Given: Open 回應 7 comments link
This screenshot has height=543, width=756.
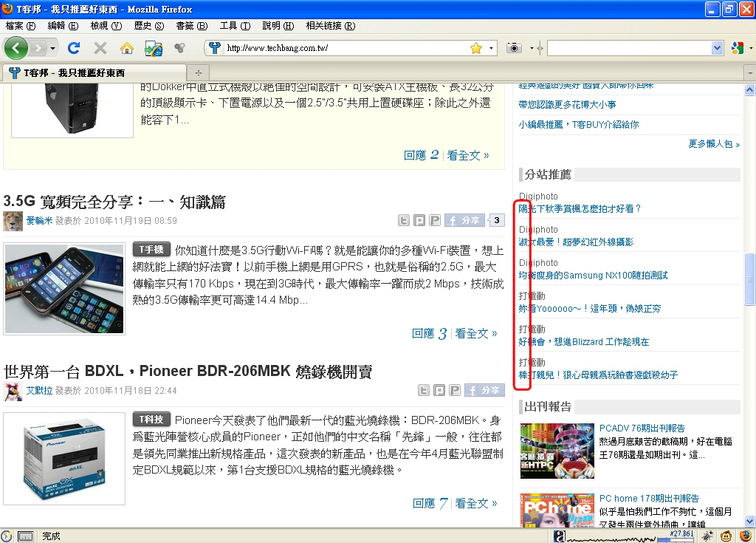Looking at the screenshot, I should [430, 503].
